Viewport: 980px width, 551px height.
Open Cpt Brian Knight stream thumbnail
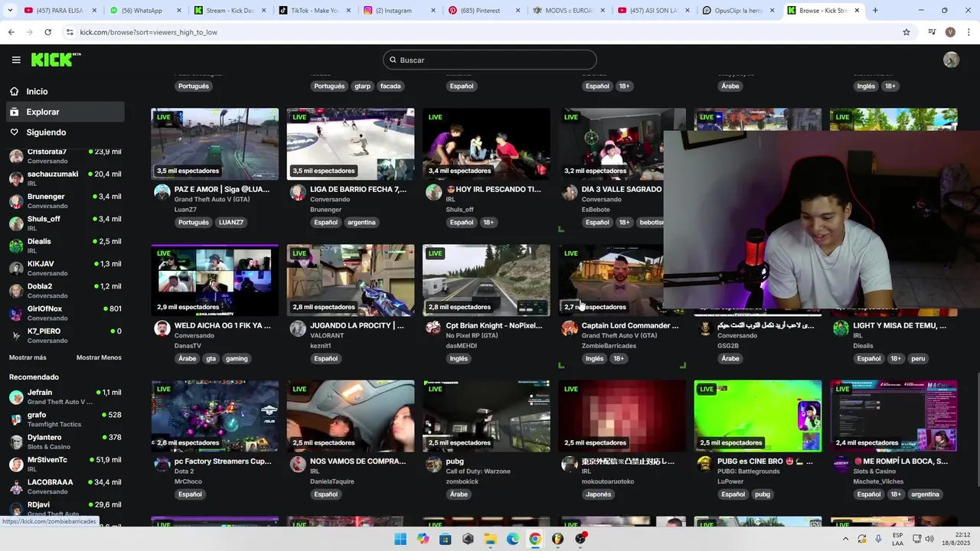(x=486, y=280)
